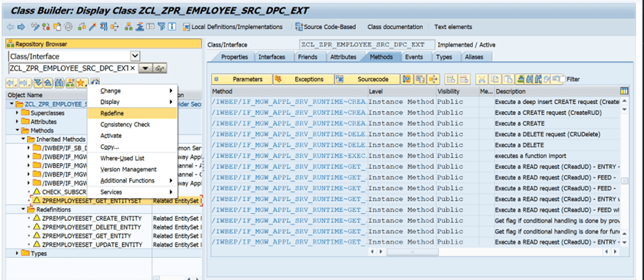
Task: Open Additional Functions submenu
Action: tap(132, 180)
